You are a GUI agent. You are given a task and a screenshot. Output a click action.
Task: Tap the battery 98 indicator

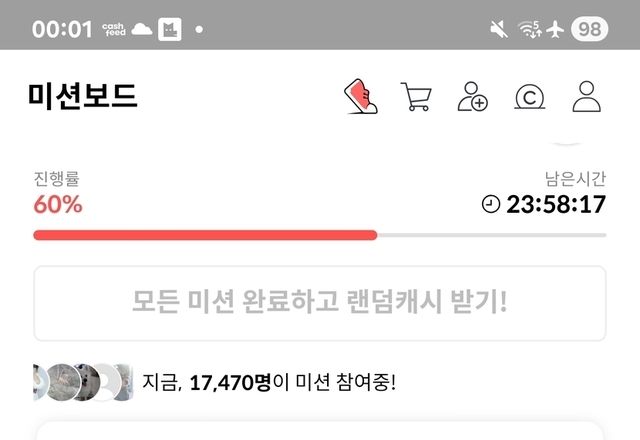coord(589,29)
